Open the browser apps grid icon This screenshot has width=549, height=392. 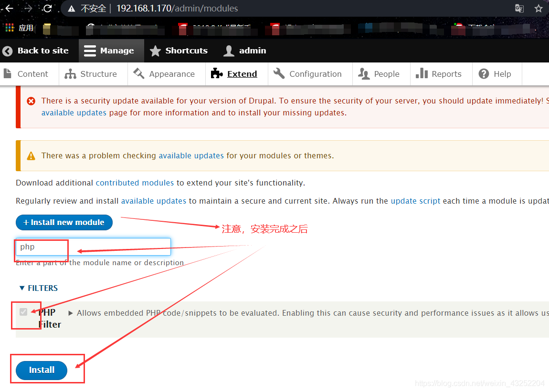coord(10,28)
